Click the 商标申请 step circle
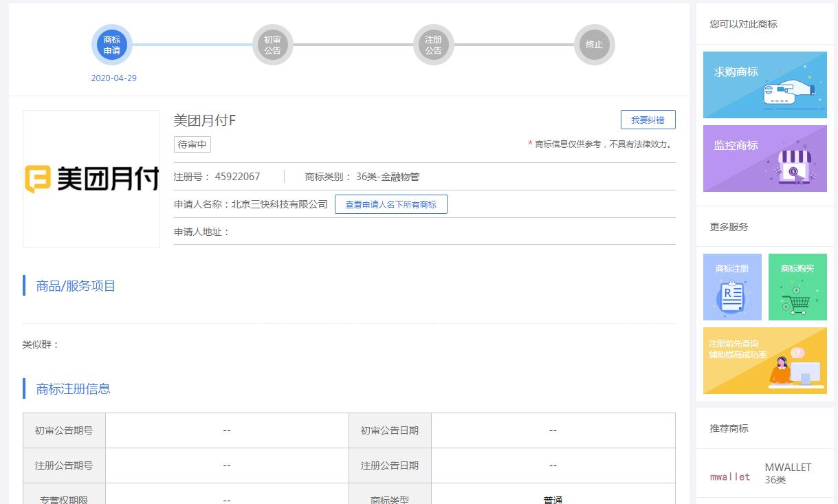 [111, 45]
